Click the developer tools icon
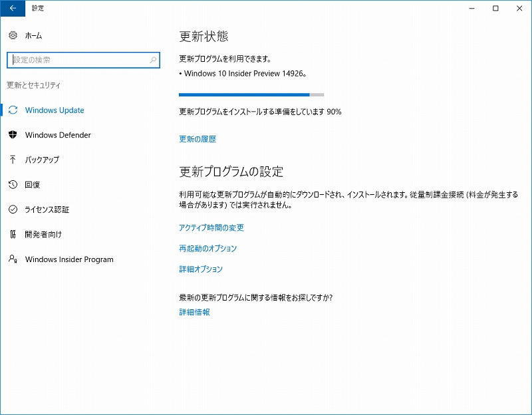Screen dimensions: 532x415 [13, 234]
